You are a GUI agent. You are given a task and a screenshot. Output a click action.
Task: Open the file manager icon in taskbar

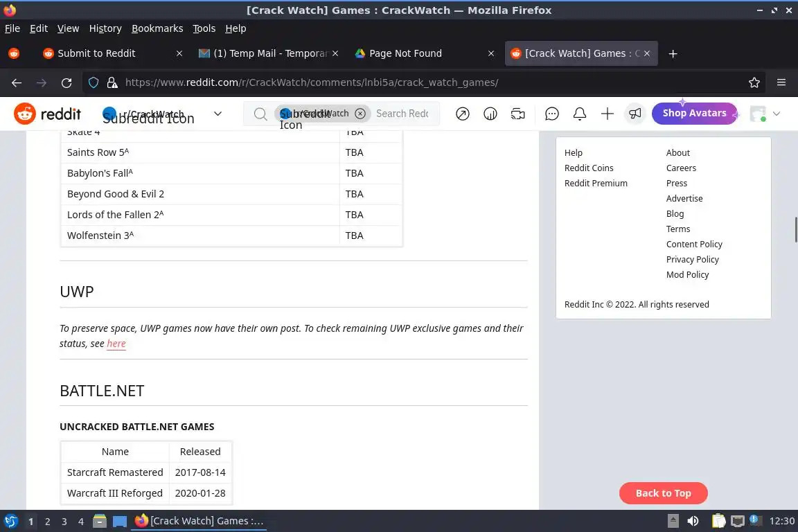tap(100, 521)
